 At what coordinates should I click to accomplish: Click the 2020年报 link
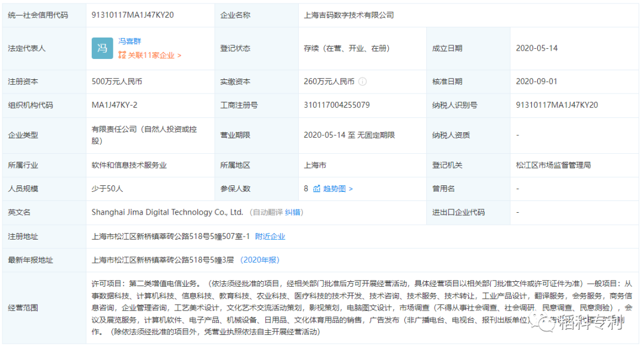click(260, 260)
